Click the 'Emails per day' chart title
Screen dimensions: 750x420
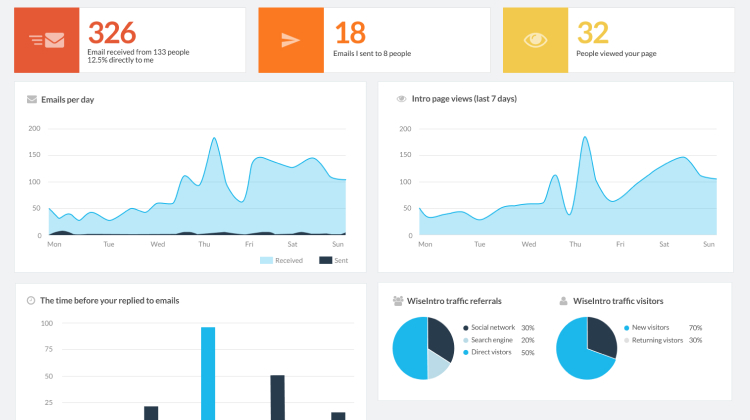pyautogui.click(x=67, y=99)
